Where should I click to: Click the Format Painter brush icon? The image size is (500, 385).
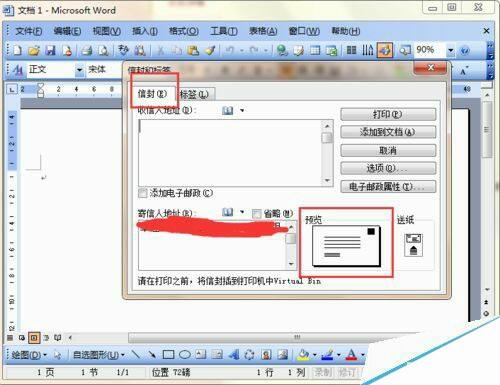click(x=210, y=50)
